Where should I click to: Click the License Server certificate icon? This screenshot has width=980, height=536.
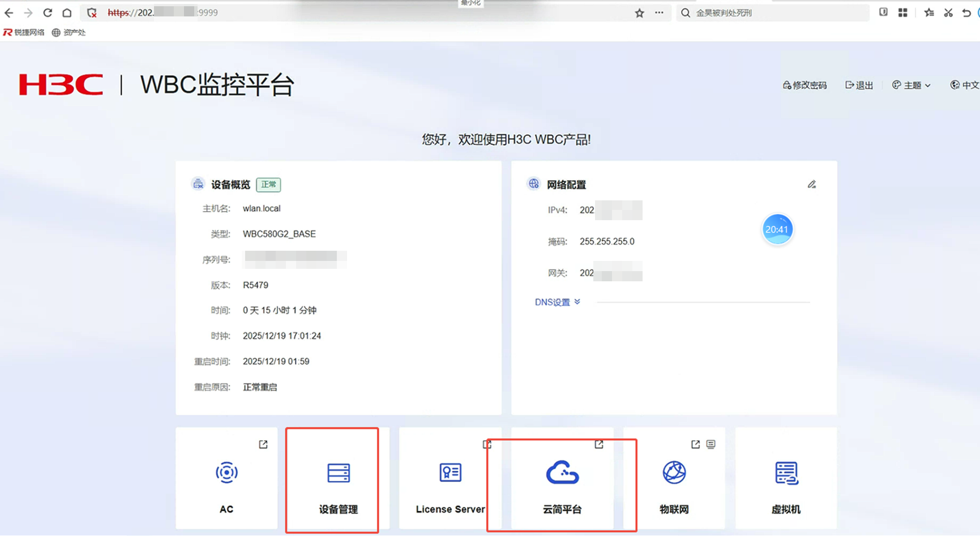click(x=450, y=473)
